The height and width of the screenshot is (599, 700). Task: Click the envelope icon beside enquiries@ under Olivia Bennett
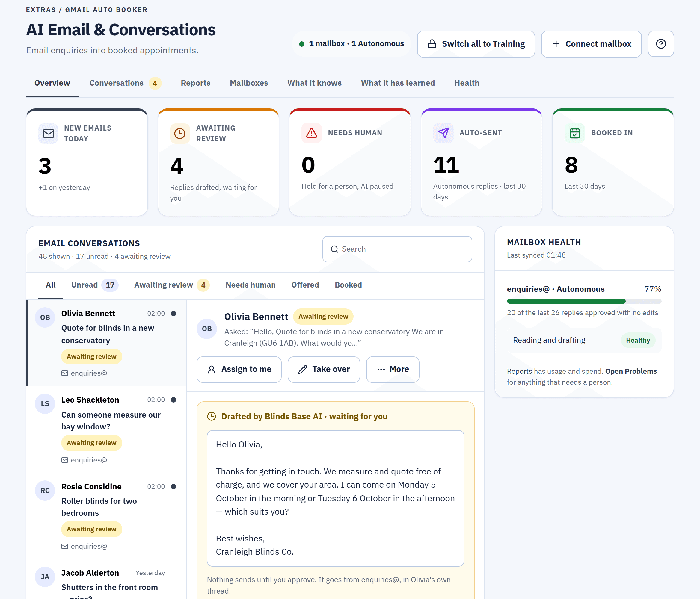64,373
